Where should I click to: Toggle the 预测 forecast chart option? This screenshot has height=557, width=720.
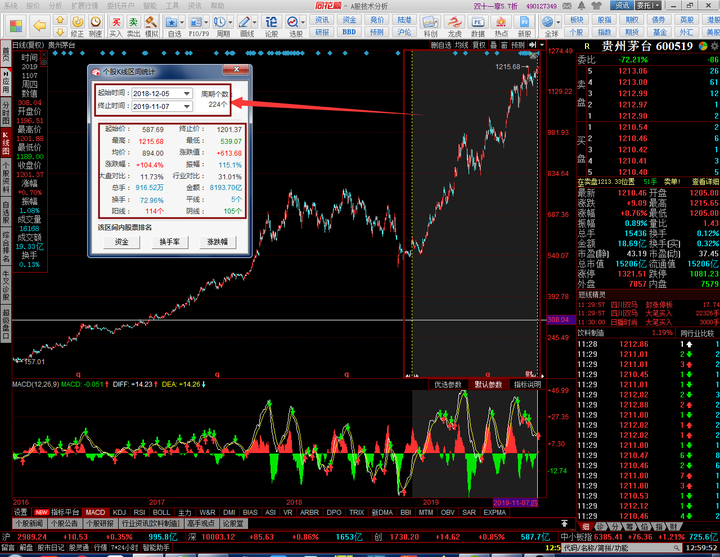(518, 45)
